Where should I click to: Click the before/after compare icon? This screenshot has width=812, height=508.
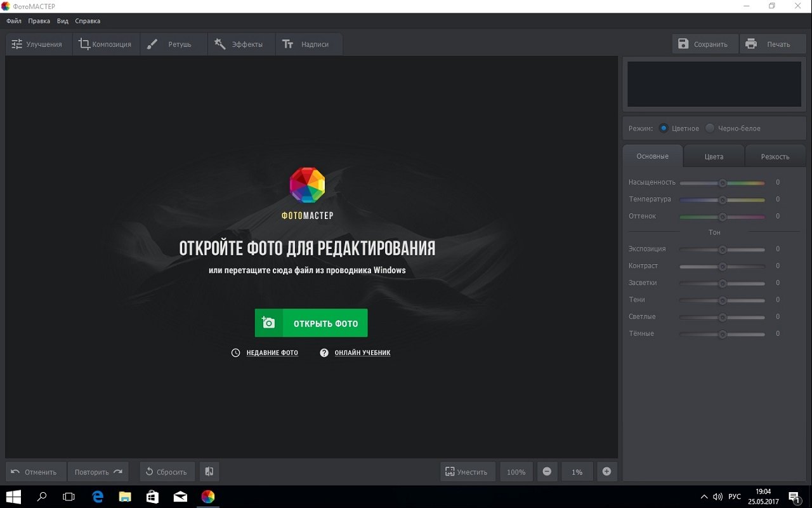click(209, 472)
